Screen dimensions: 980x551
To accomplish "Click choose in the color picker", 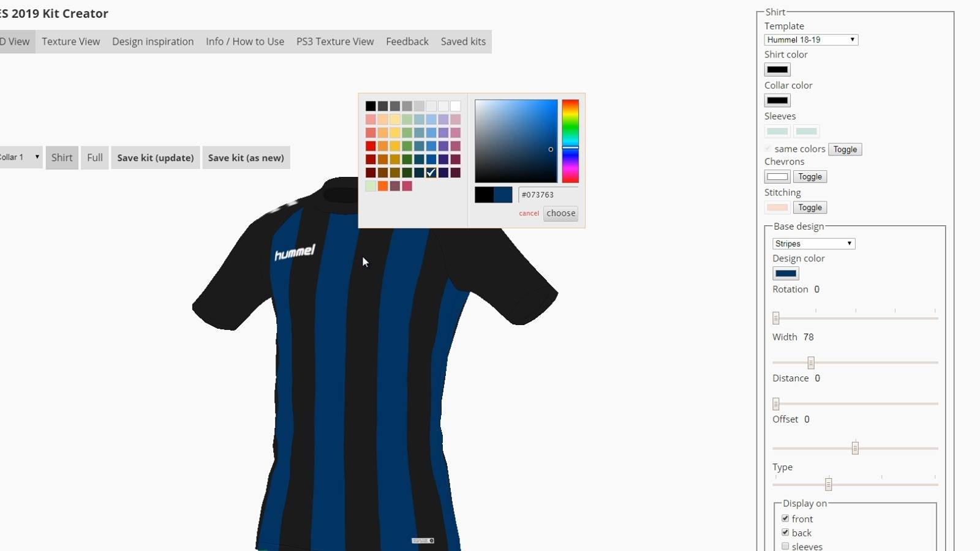I will (x=561, y=213).
